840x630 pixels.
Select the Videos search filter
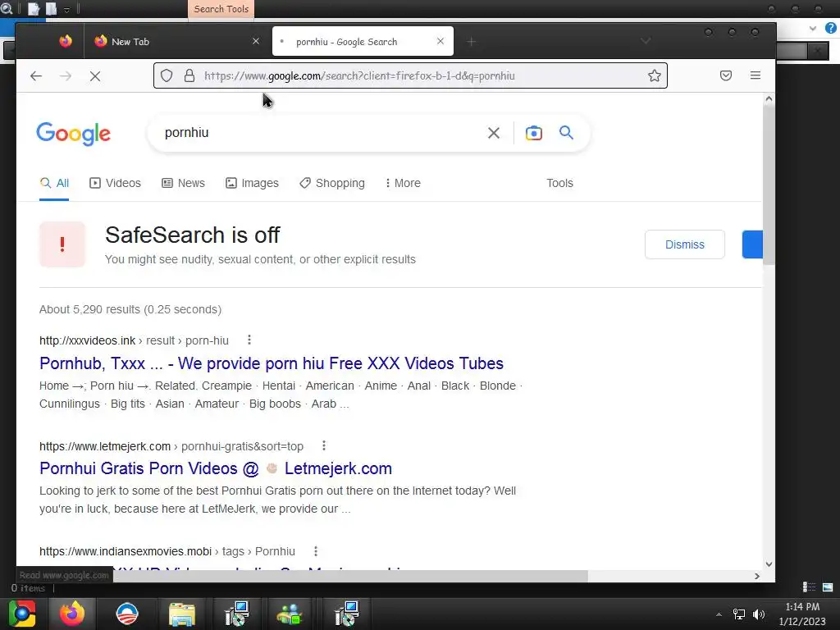[115, 183]
